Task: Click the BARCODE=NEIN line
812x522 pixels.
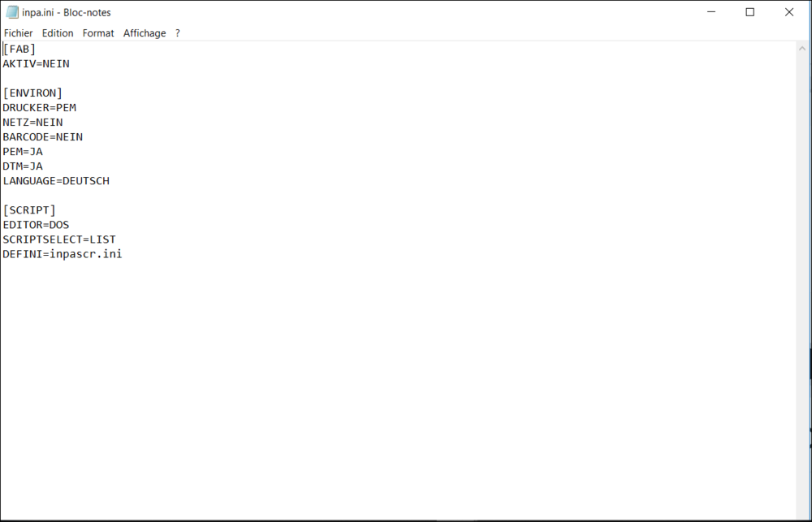Action: tap(43, 136)
